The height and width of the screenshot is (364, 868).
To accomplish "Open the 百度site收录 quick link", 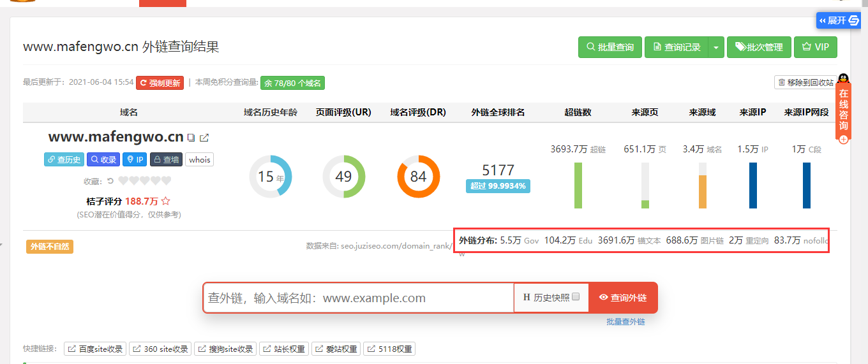I will click(94, 349).
